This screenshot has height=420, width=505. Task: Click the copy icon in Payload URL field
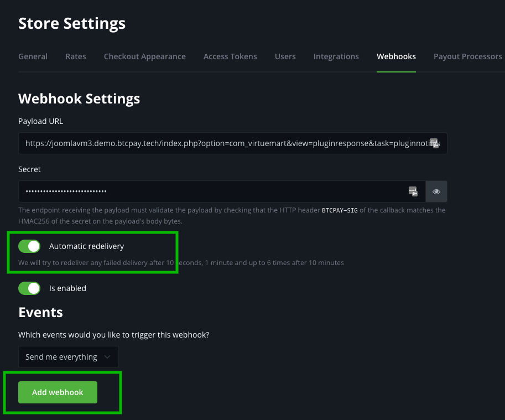tap(435, 143)
